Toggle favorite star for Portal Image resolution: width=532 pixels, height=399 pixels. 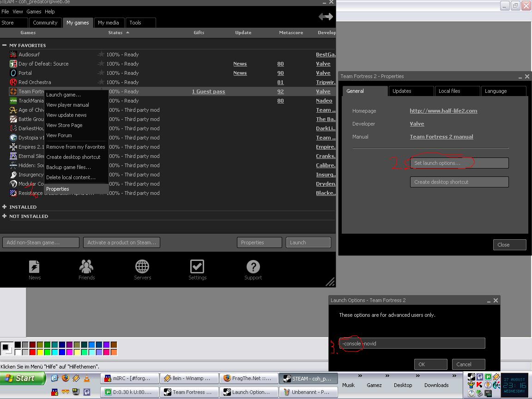101,73
